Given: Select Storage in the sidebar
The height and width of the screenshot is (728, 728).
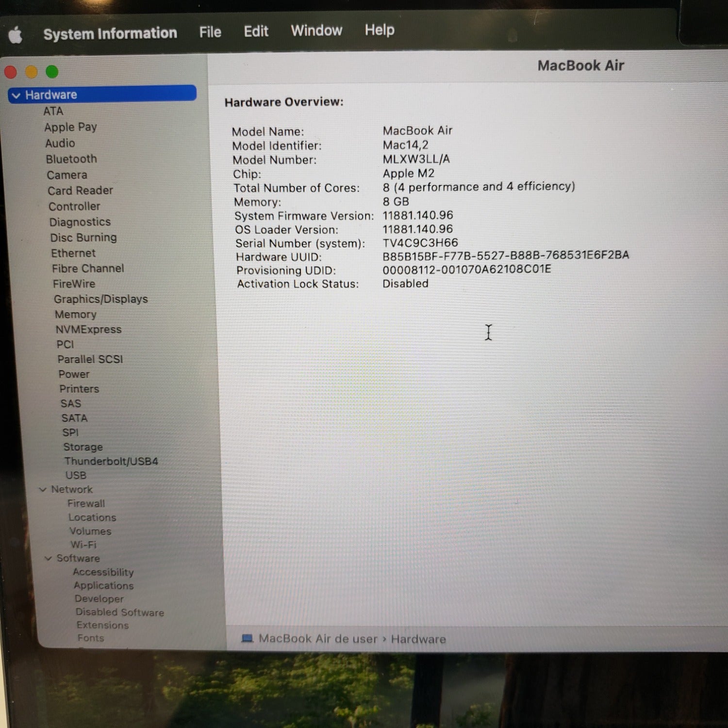Looking at the screenshot, I should click(x=83, y=447).
